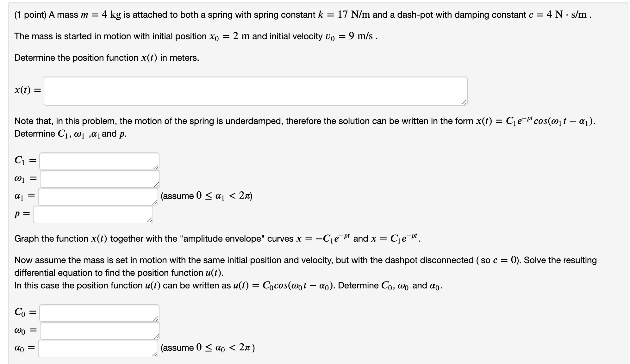Click the α0 answer input field
630x364 pixels.
point(98,348)
